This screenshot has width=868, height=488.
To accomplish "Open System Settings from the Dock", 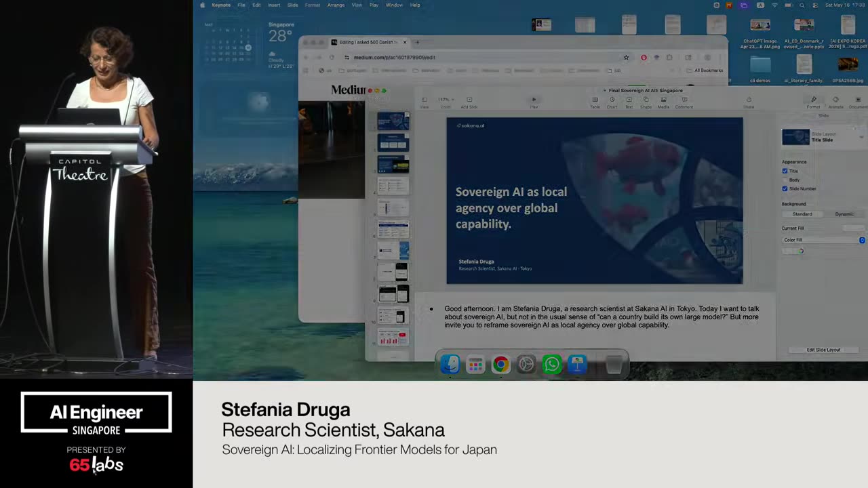I will [526, 365].
